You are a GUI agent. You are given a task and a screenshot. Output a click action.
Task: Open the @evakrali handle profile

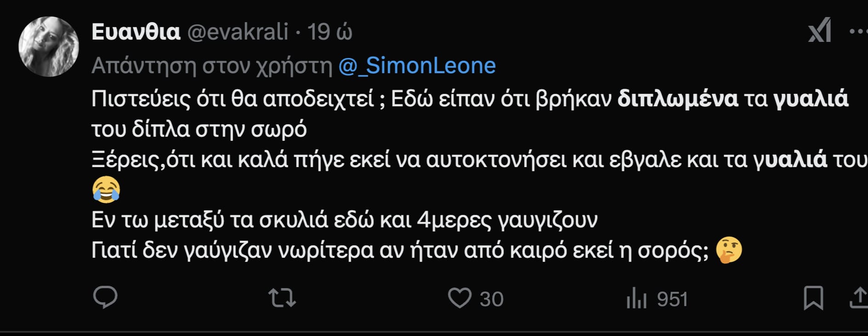(x=238, y=32)
